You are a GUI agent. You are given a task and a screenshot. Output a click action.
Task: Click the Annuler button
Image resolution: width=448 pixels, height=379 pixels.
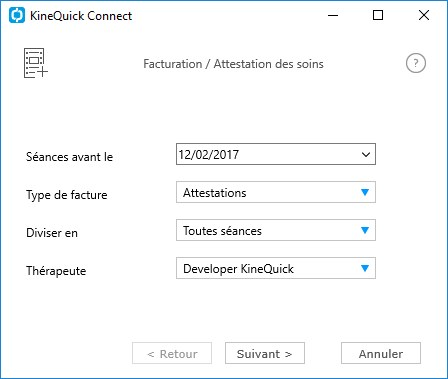pos(381,353)
